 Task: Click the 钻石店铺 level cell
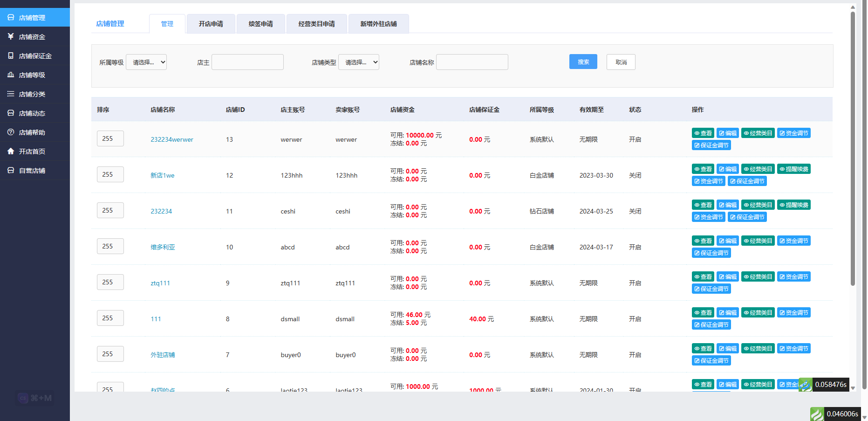tap(542, 211)
